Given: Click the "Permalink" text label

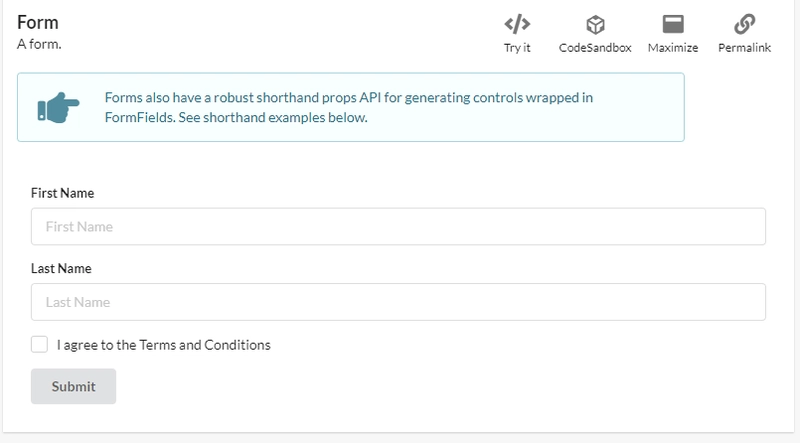Looking at the screenshot, I should click(744, 48).
